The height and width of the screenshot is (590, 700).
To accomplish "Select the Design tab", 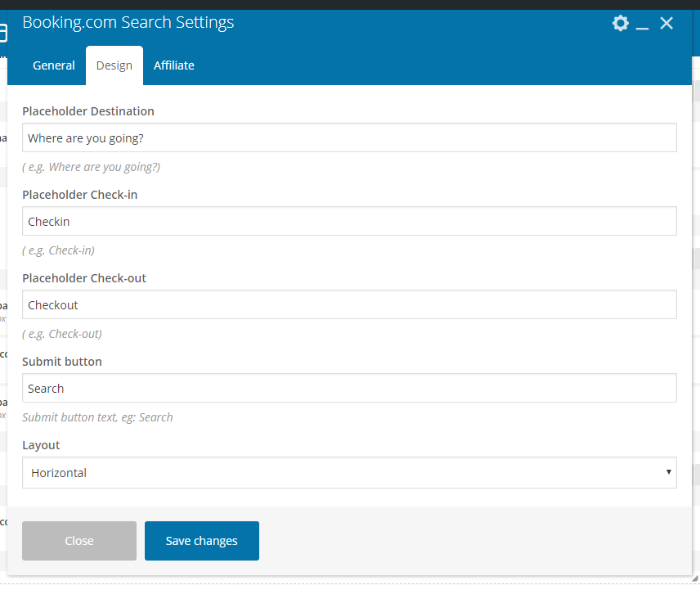I will tap(114, 65).
